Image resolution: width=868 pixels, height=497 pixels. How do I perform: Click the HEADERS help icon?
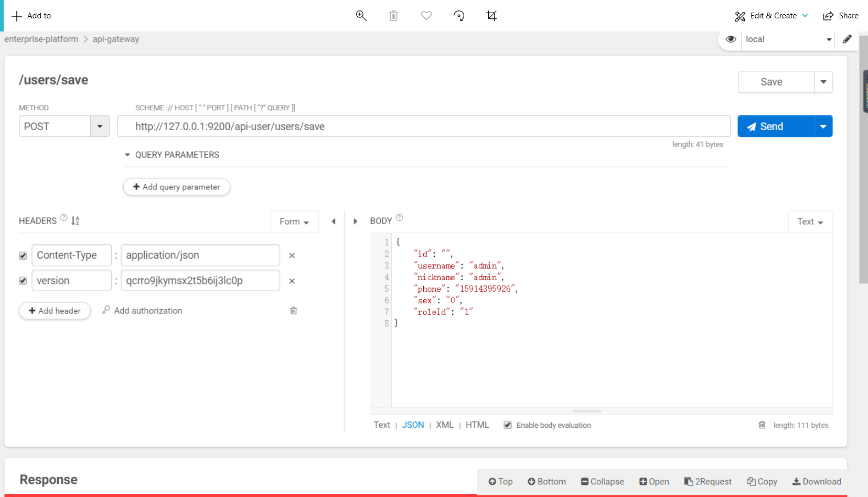(64, 218)
